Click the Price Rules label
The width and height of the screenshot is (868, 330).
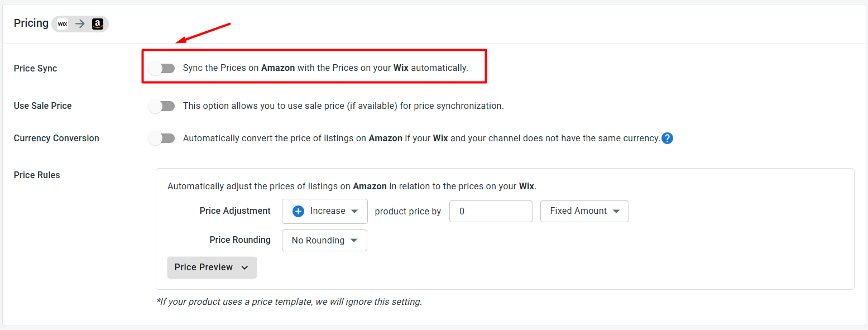pyautogui.click(x=37, y=175)
